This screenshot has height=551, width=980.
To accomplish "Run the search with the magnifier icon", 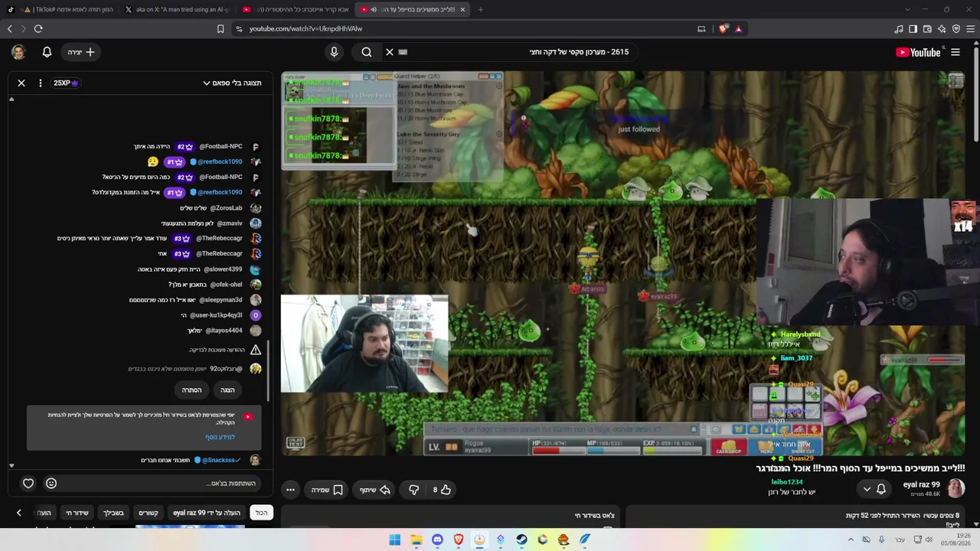I will (x=367, y=52).
